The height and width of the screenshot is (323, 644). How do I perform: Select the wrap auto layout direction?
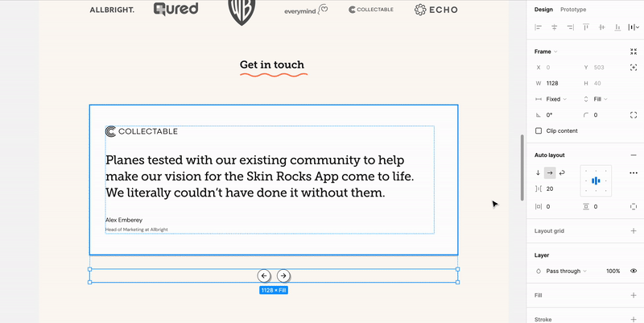562,172
